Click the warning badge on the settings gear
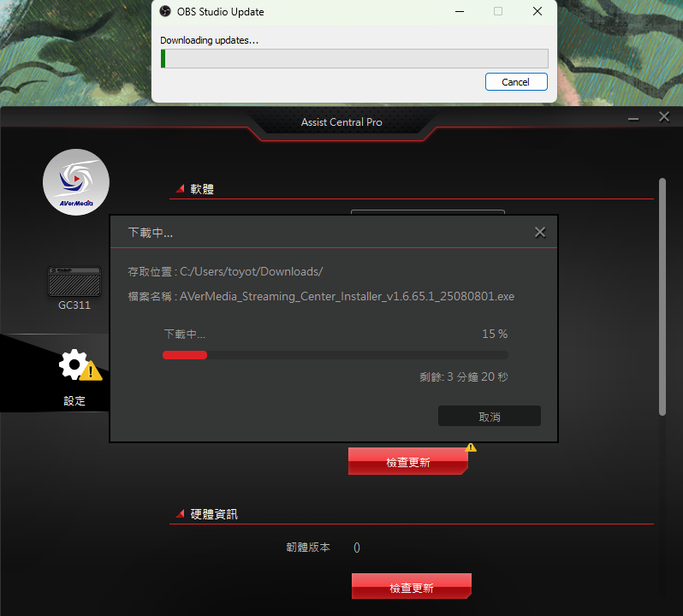Image resolution: width=683 pixels, height=616 pixels. (x=92, y=371)
